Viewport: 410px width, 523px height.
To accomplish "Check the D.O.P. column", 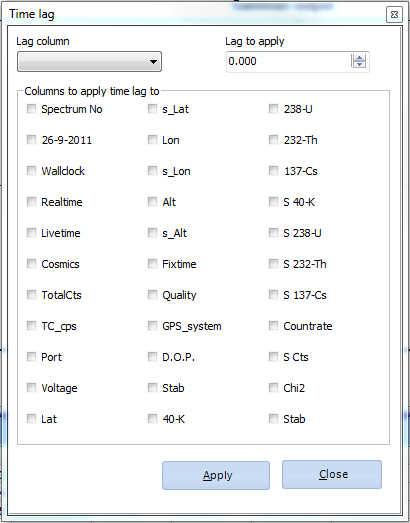I will tap(152, 357).
